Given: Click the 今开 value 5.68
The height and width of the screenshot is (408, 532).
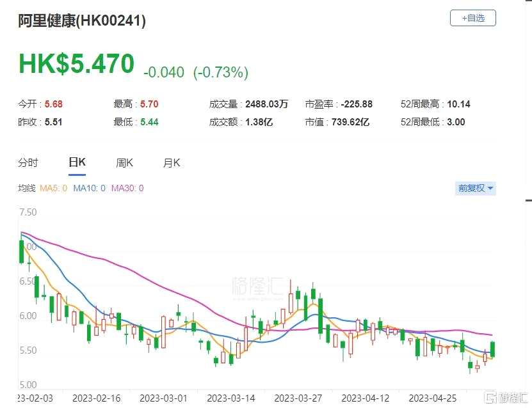Looking at the screenshot, I should click(54, 104).
